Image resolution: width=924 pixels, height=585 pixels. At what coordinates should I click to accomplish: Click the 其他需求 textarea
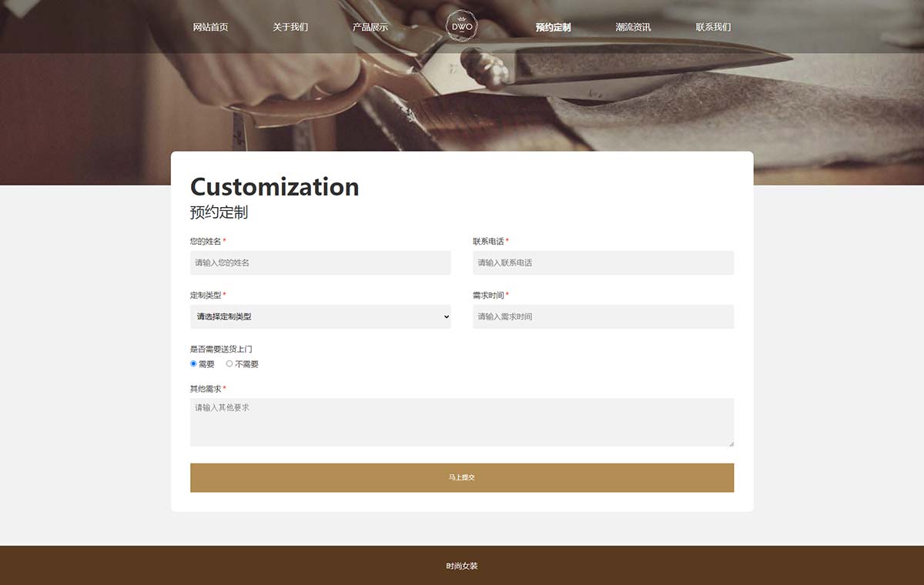coord(462,422)
